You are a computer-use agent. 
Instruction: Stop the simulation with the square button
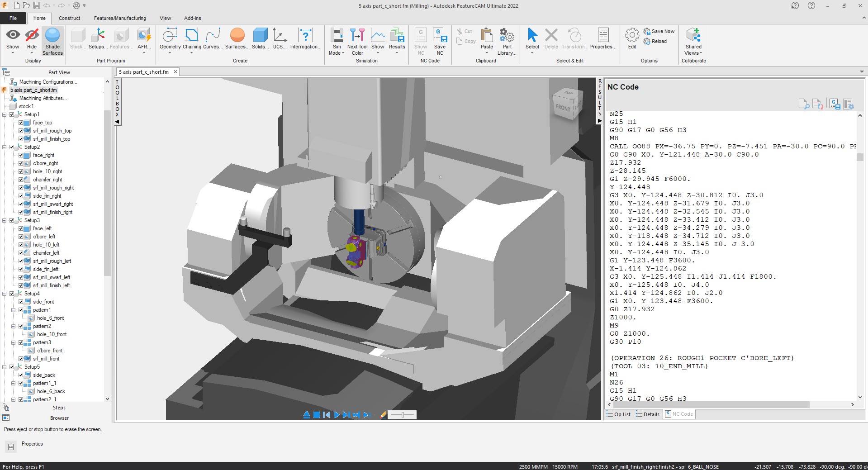(317, 415)
